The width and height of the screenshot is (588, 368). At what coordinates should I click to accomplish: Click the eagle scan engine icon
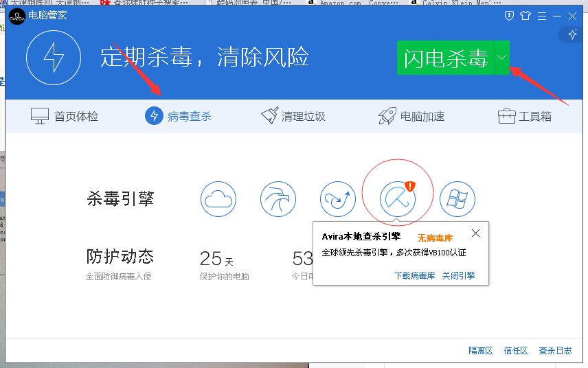278,199
